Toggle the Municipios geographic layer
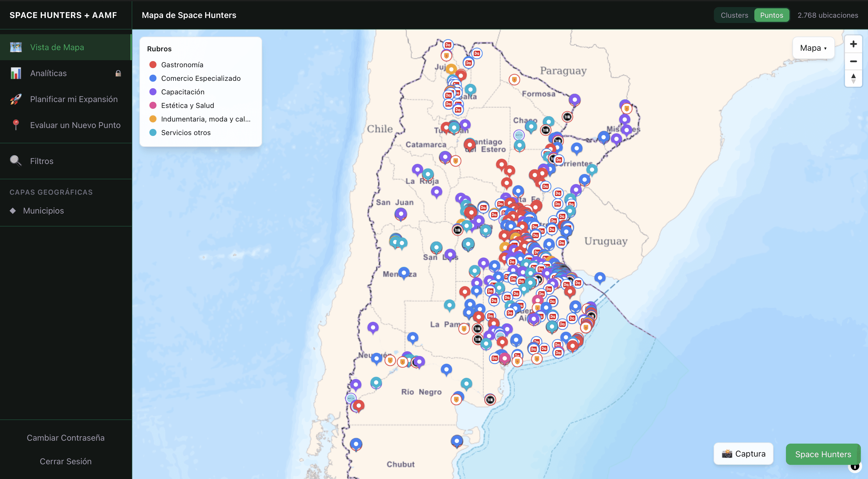The width and height of the screenshot is (868, 479). [x=43, y=211]
